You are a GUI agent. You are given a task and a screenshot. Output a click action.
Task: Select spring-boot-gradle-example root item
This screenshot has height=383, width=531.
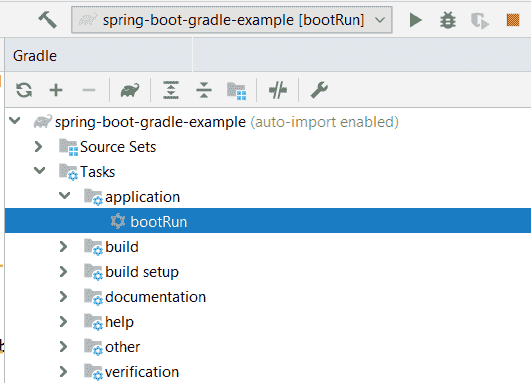[x=150, y=122]
